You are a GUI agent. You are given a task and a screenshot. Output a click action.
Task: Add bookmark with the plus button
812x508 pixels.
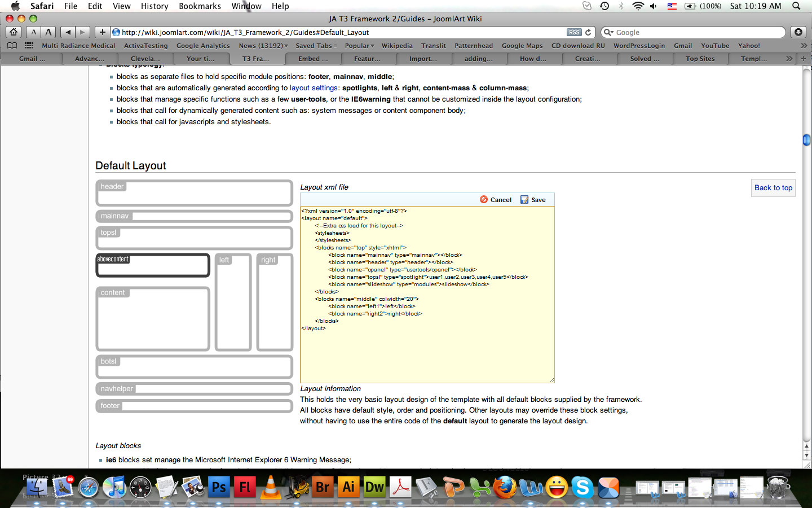[102, 32]
